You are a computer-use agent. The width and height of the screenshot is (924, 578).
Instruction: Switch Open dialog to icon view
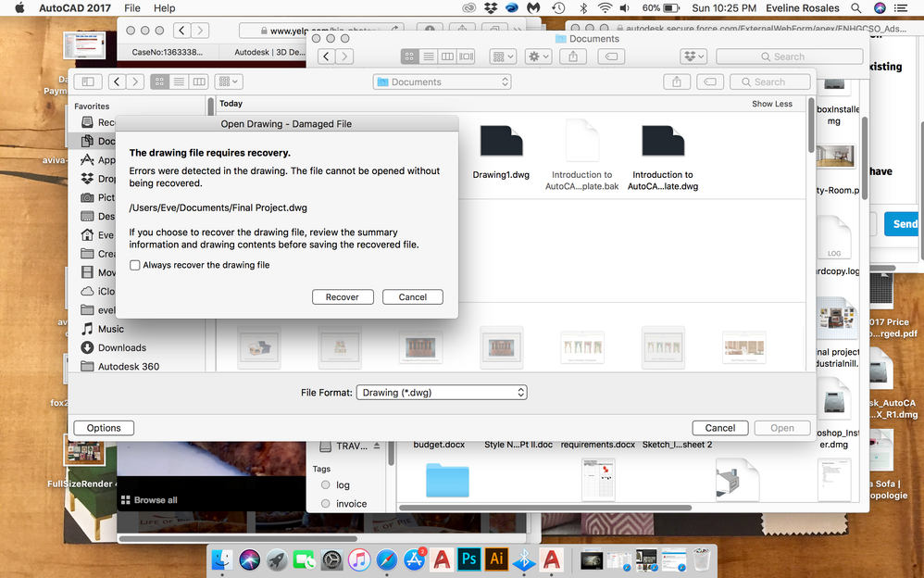(159, 82)
